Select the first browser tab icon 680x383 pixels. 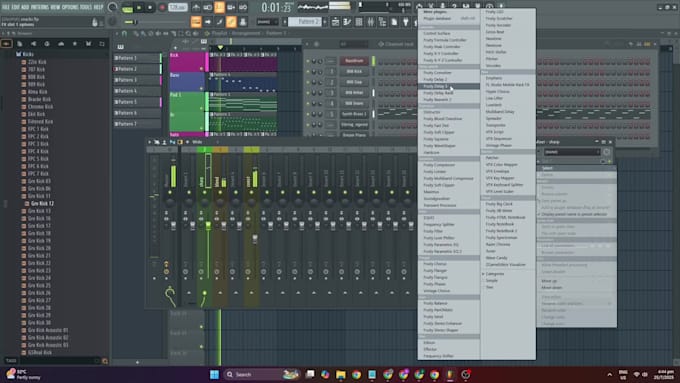(x=7, y=44)
